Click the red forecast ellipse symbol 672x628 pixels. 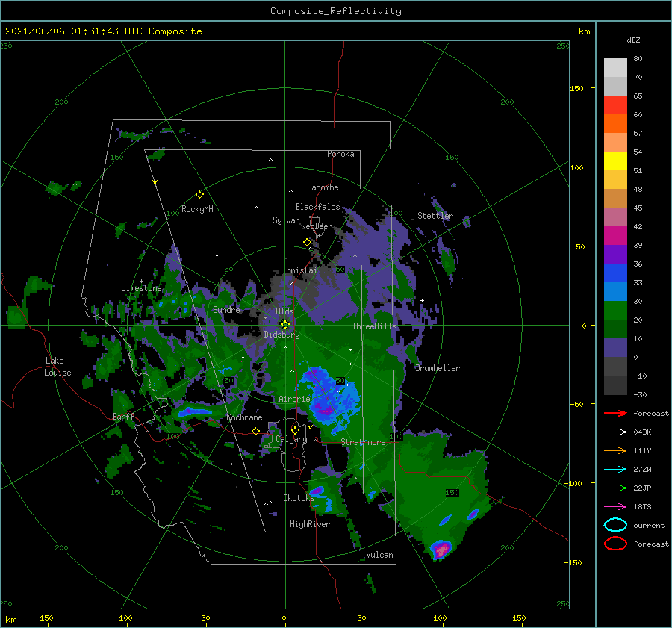click(615, 544)
